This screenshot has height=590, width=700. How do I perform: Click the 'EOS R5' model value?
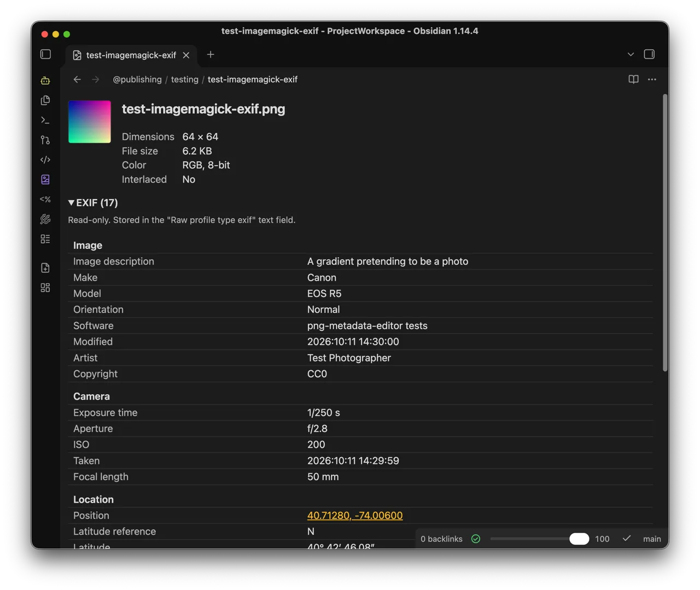pos(324,293)
